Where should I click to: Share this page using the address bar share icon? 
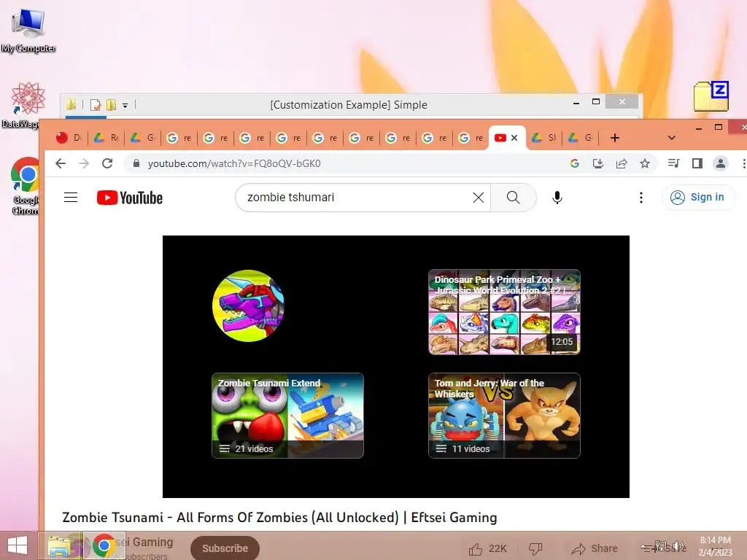tap(622, 164)
